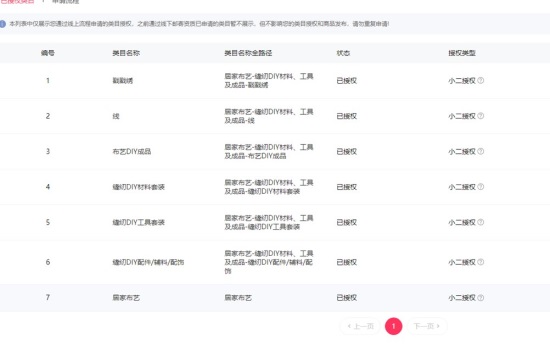Click the 编号 column header
Viewport: 550px width, 362px height.
(47, 53)
